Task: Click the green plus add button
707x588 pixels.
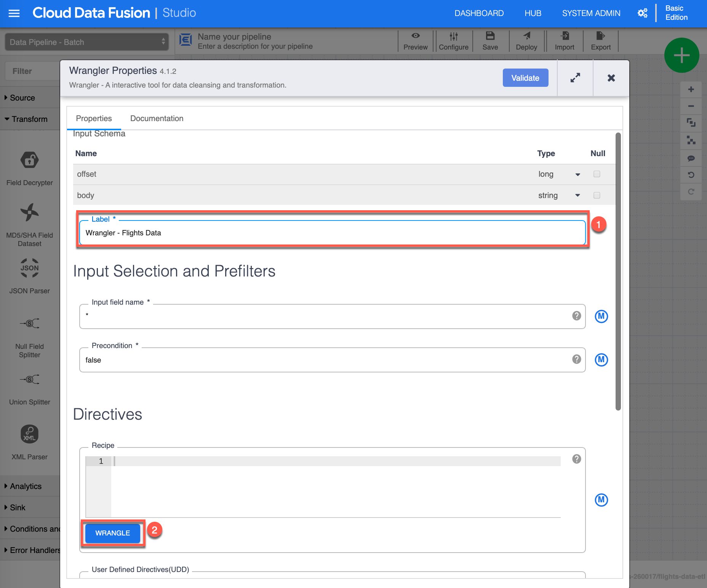Action: 681,56
